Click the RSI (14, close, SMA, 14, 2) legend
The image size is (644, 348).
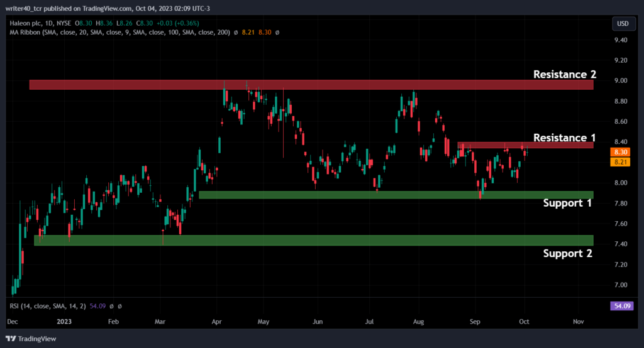[48, 306]
